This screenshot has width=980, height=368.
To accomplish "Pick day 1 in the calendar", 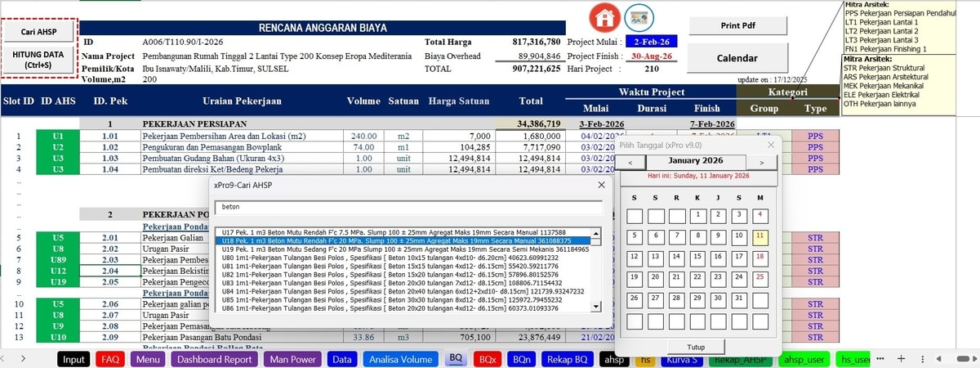I will [x=697, y=216].
